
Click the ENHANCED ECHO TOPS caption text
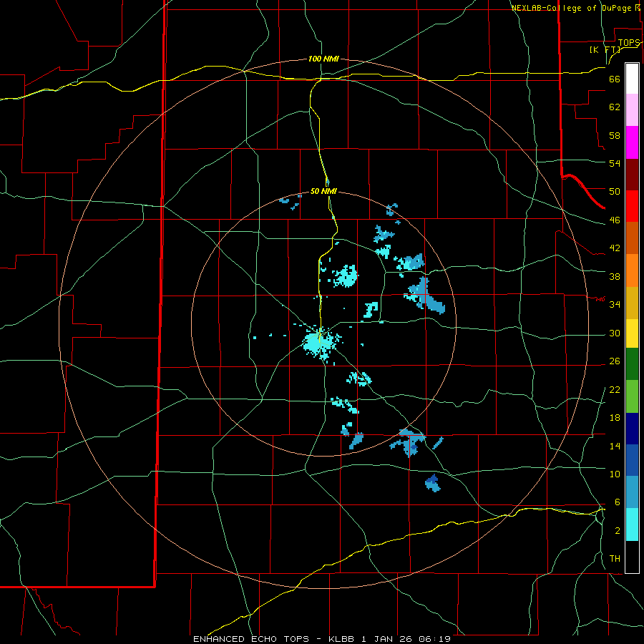[251, 639]
